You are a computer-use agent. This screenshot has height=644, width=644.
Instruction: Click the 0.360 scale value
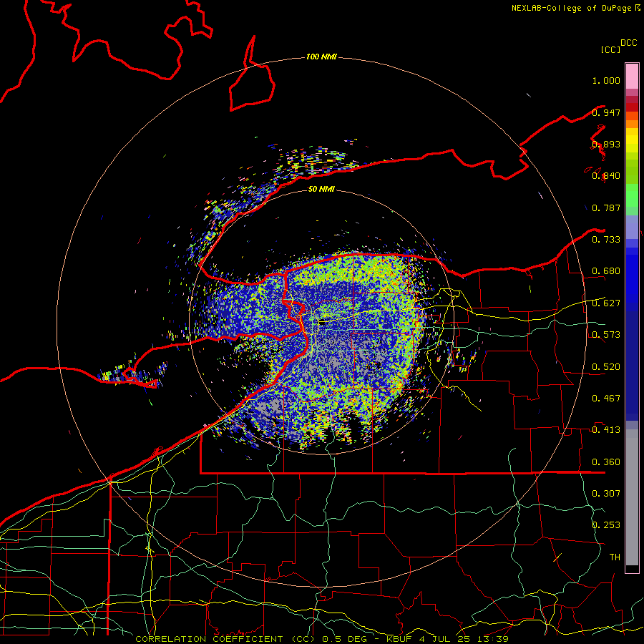(x=606, y=462)
